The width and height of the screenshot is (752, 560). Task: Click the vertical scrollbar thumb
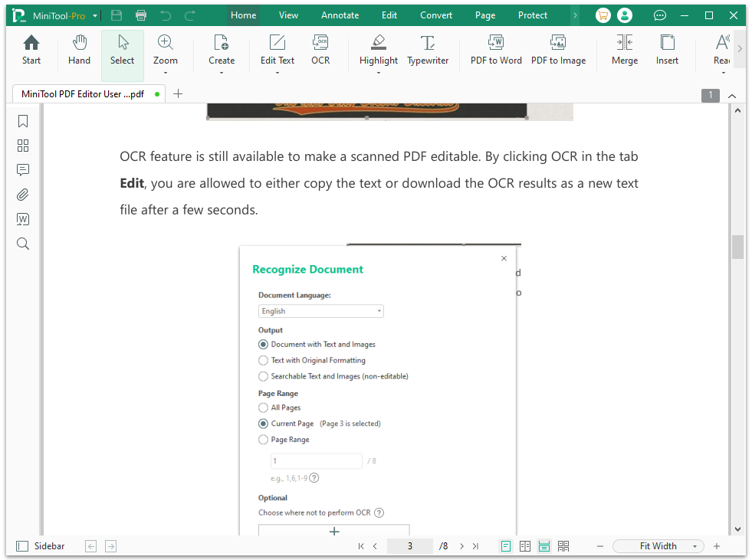(737, 247)
